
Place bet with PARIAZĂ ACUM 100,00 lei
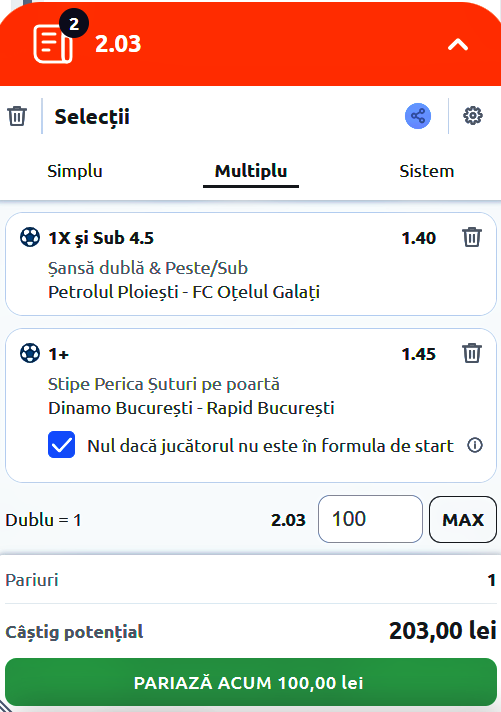pyautogui.click(x=251, y=682)
